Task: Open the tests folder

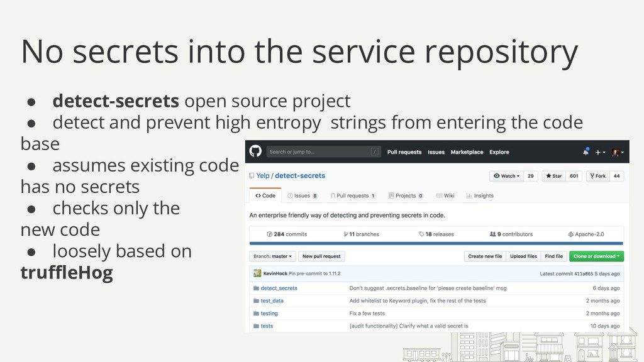Action: click(x=267, y=326)
